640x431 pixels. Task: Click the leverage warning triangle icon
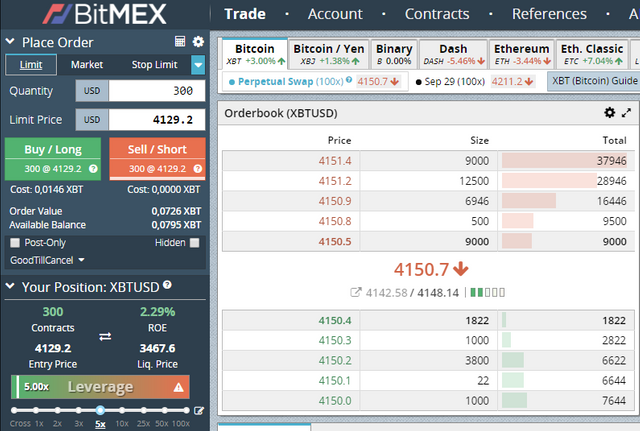coord(178,387)
